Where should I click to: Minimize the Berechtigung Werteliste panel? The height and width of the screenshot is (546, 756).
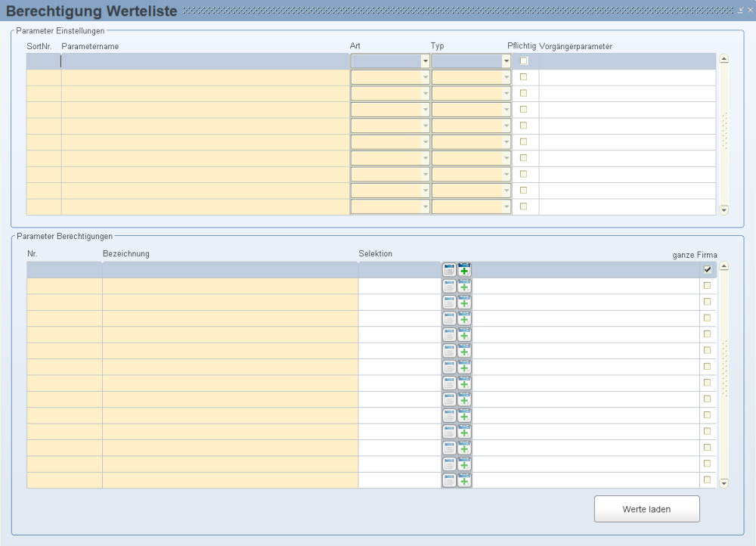point(741,11)
